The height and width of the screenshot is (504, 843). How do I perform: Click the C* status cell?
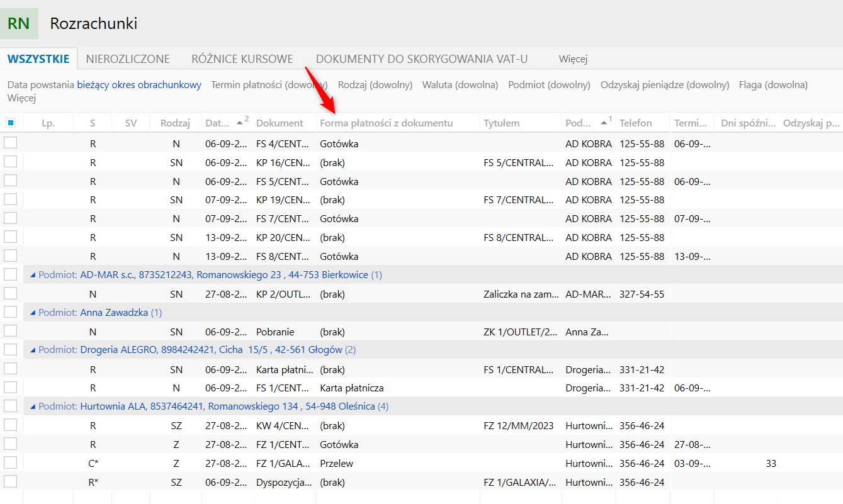coord(93,464)
